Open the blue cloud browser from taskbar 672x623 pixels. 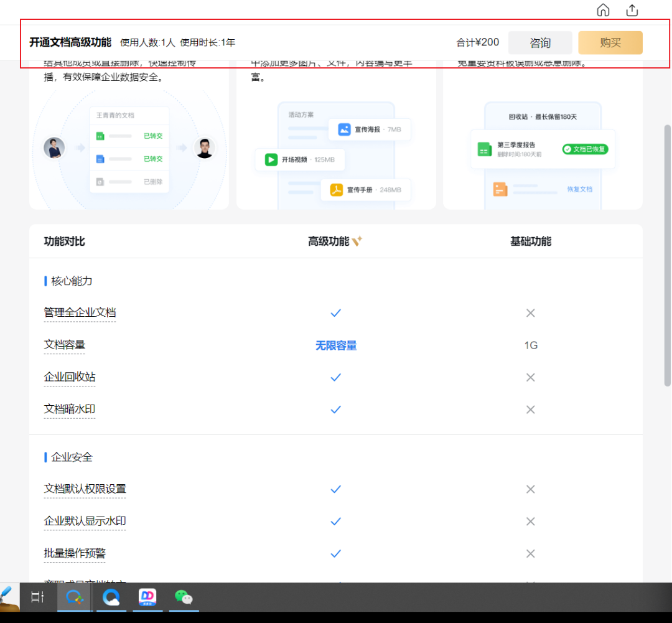click(x=111, y=597)
